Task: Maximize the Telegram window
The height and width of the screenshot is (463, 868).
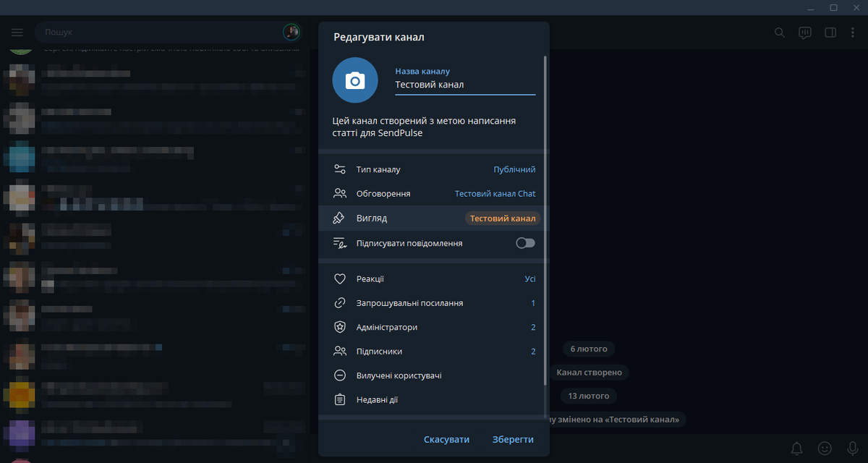Action: [833, 7]
